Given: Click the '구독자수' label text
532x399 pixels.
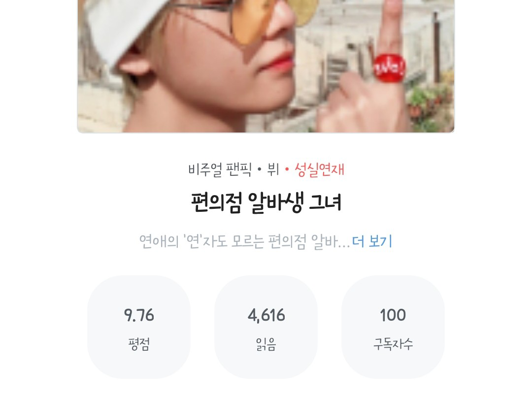Looking at the screenshot, I should [x=393, y=344].
